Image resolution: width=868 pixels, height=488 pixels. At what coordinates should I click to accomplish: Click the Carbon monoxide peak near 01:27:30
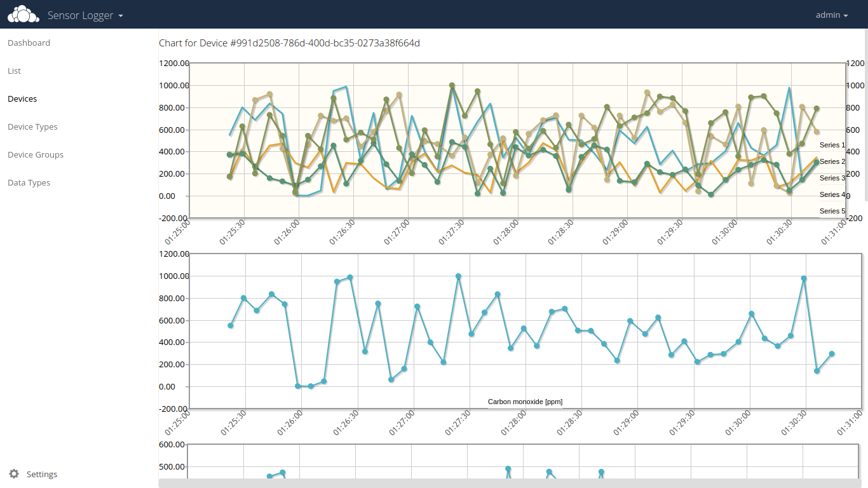(x=458, y=276)
